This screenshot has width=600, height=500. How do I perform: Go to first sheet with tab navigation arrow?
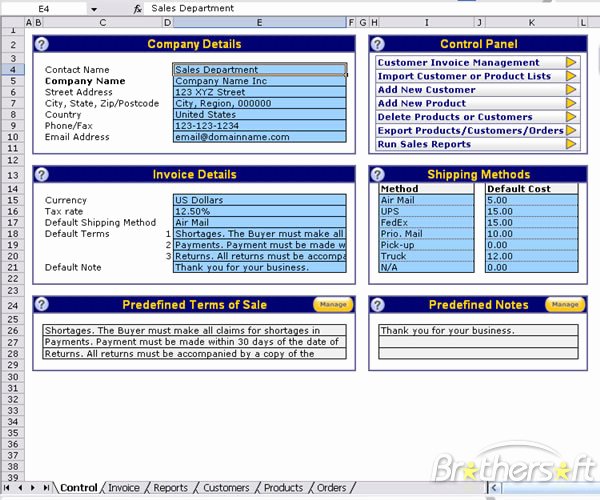[7, 488]
